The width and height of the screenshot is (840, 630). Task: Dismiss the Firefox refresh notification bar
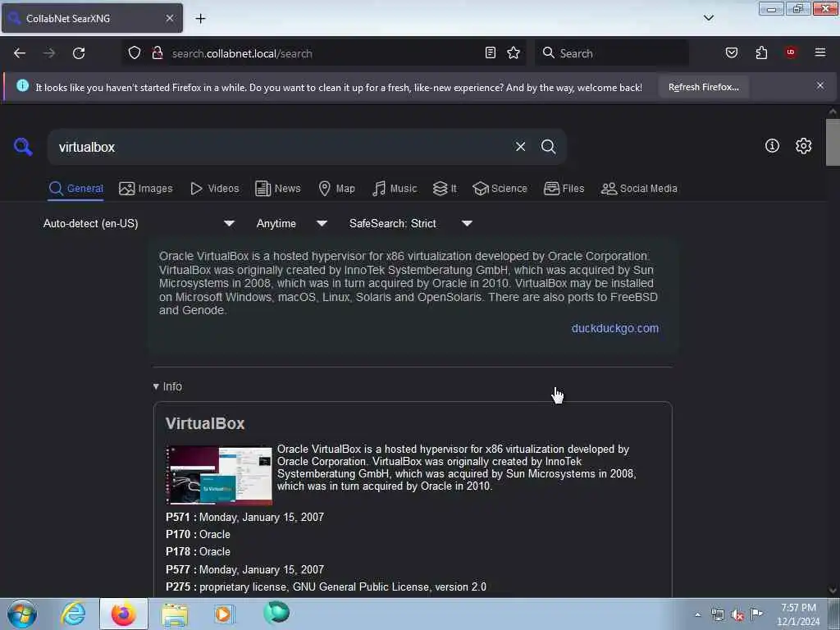coord(820,85)
